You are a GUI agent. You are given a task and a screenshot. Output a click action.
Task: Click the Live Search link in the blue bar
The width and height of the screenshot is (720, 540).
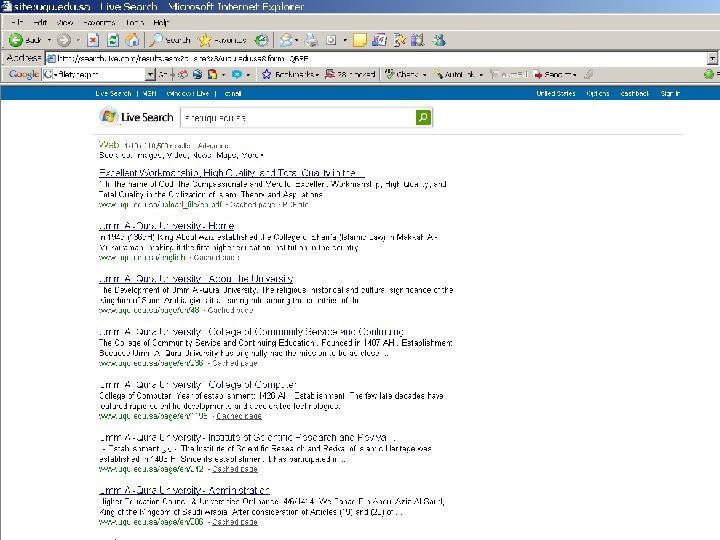113,93
